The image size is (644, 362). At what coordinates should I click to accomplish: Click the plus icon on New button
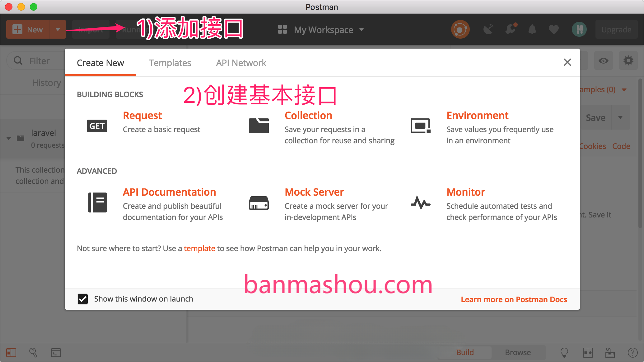[x=17, y=30]
